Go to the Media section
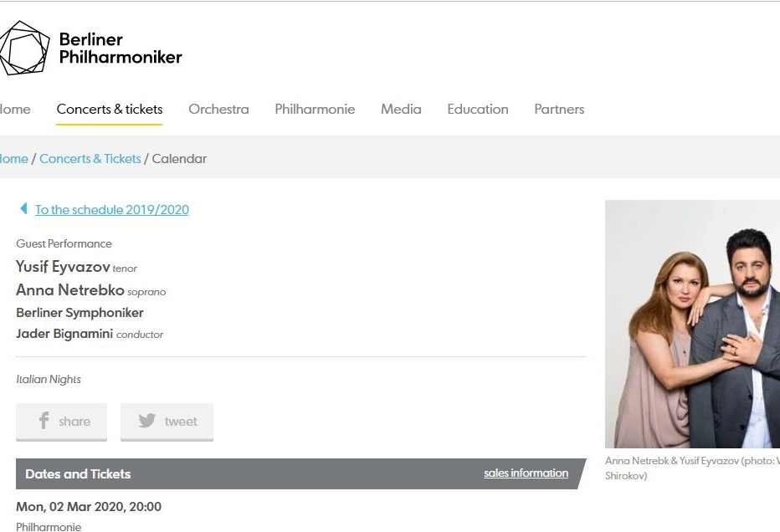Screen dimensions: 780x532 click(x=401, y=110)
